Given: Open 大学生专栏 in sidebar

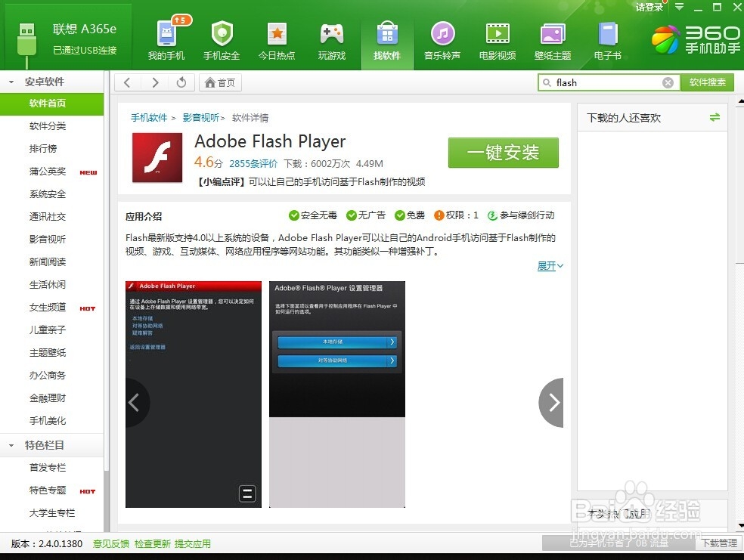Looking at the screenshot, I should click(x=51, y=513).
